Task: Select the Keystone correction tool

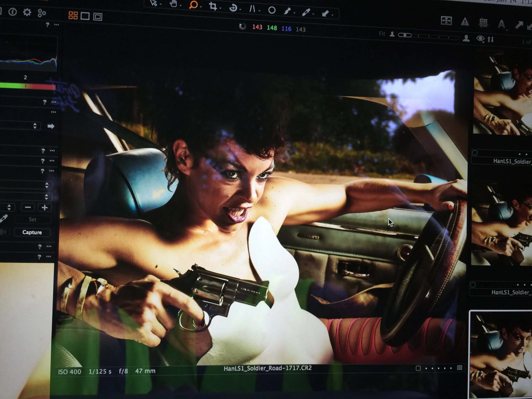Action: coord(252,9)
